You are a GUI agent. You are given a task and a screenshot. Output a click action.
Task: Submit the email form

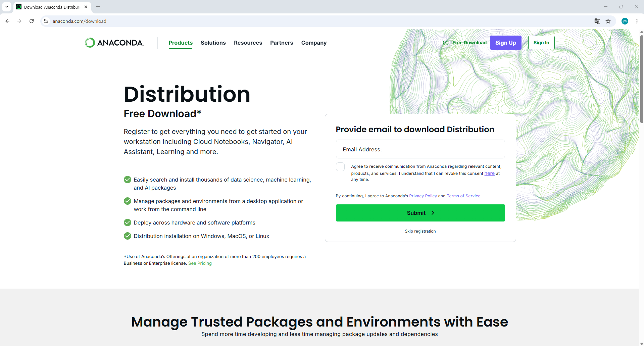click(x=420, y=213)
